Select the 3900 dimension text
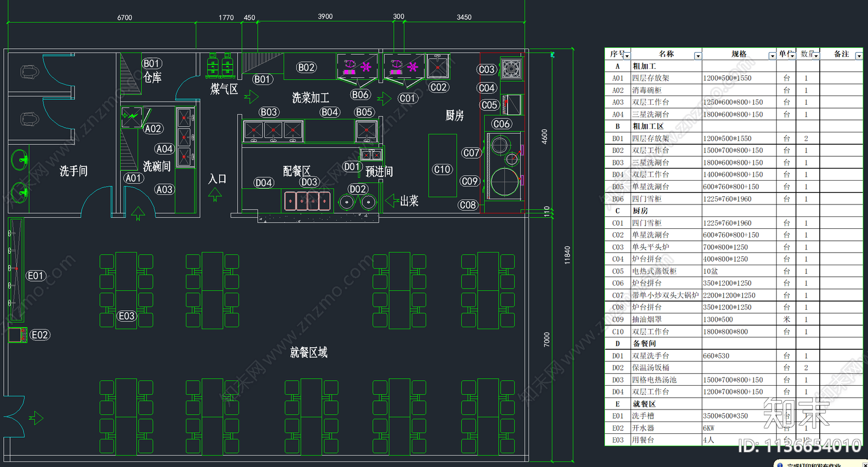 (325, 17)
